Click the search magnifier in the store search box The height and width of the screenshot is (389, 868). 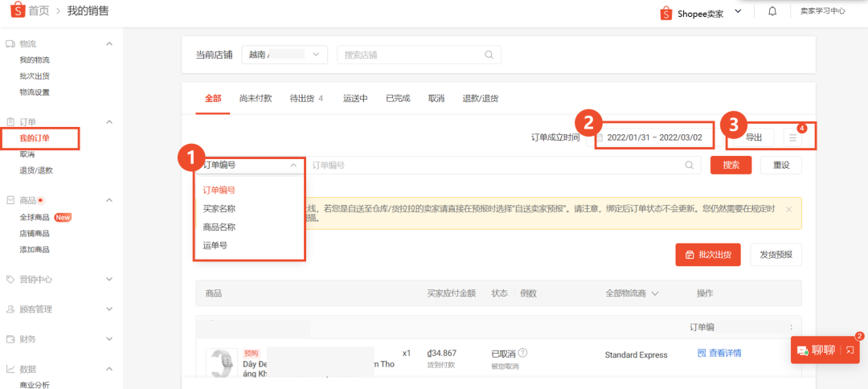coord(489,55)
